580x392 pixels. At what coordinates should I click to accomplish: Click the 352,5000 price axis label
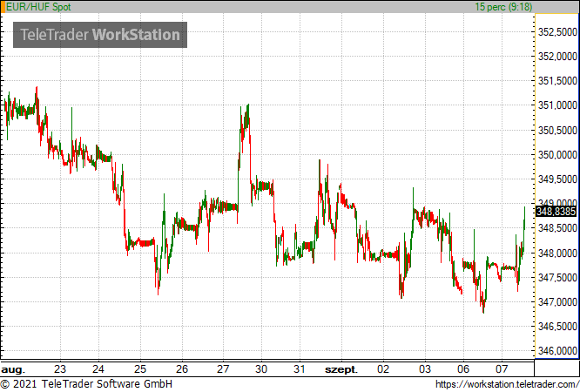(557, 32)
